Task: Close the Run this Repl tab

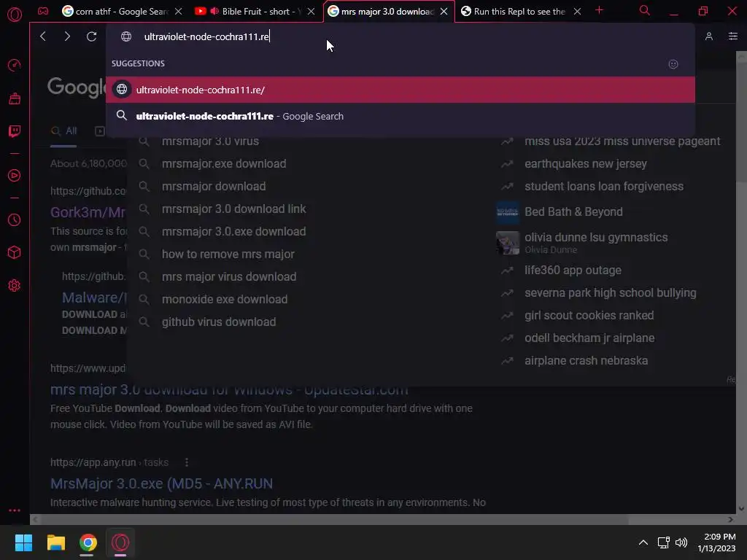Action: click(x=577, y=12)
